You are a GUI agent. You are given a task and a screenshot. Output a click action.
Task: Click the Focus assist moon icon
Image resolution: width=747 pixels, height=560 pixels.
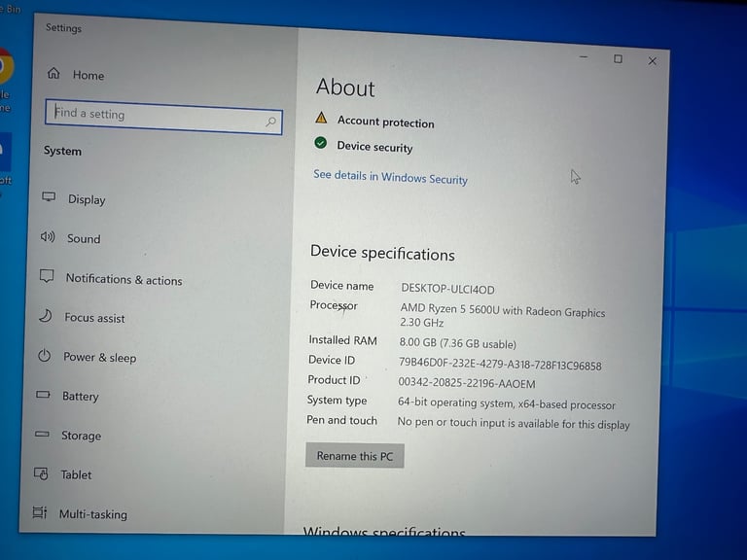46,316
